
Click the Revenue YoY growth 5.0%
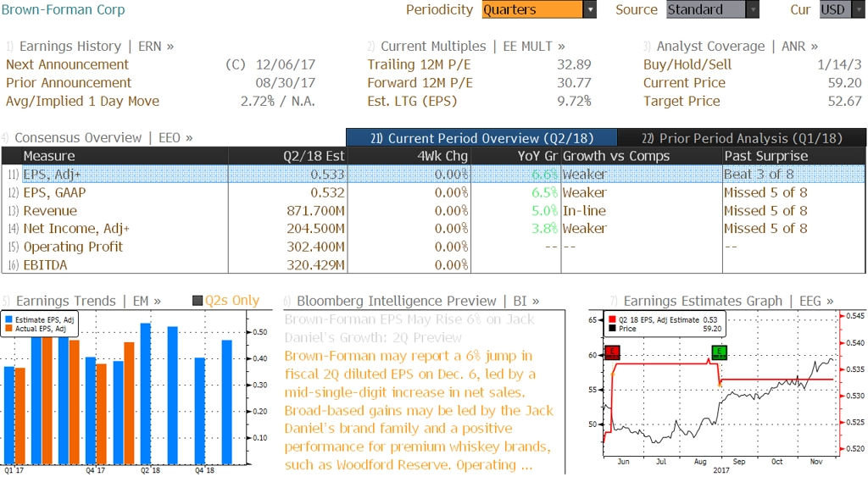click(545, 211)
